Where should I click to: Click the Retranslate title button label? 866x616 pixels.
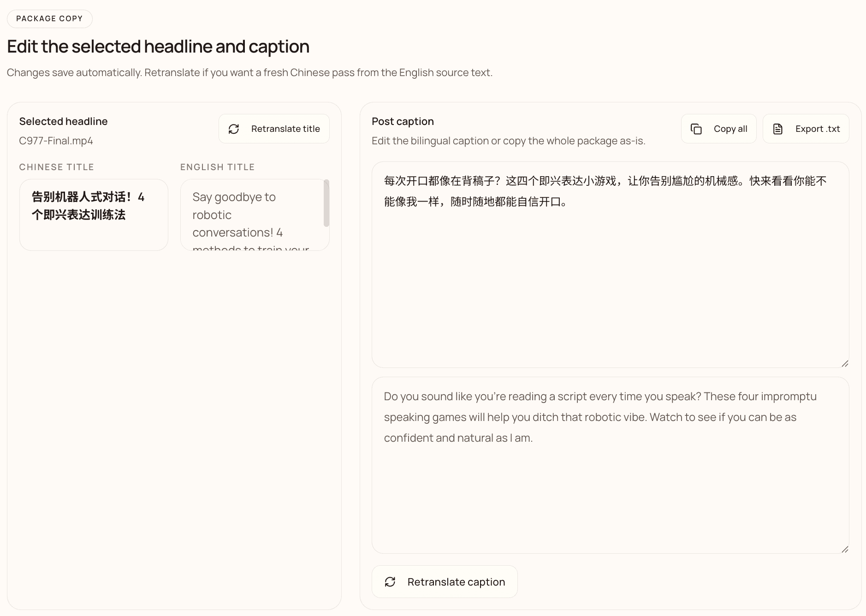click(x=285, y=129)
